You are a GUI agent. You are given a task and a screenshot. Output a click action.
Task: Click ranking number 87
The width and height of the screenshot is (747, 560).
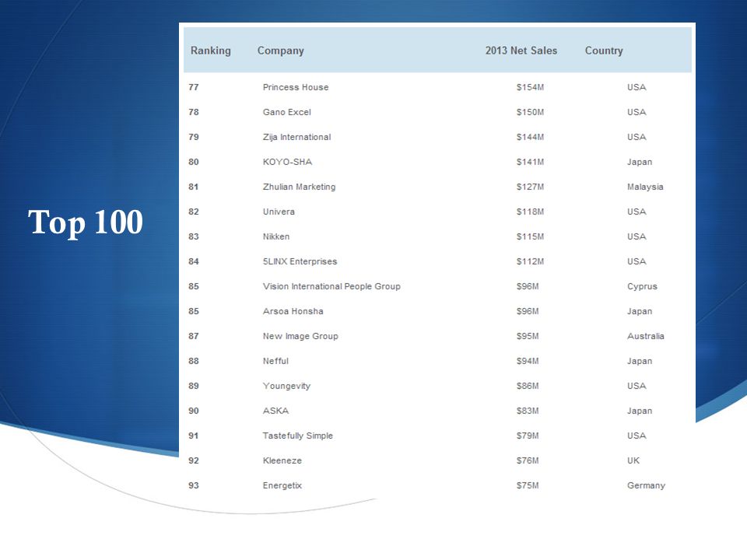194,336
